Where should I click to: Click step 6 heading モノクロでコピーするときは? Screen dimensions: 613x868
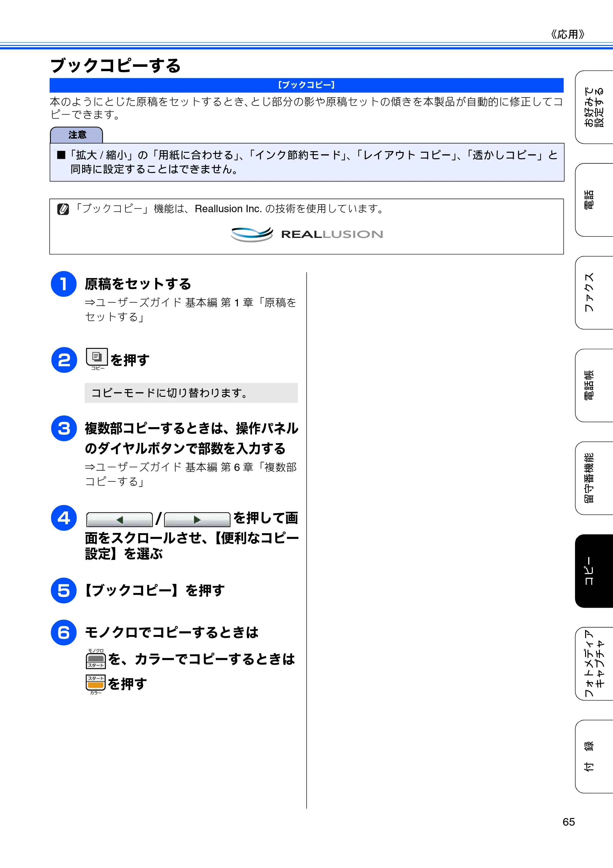click(172, 632)
